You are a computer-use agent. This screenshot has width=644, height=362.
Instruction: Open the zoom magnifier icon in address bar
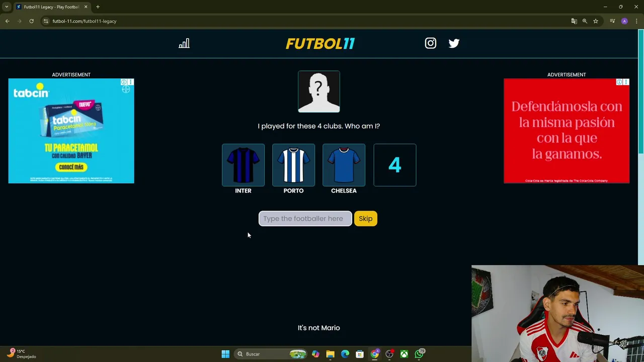coord(585,21)
